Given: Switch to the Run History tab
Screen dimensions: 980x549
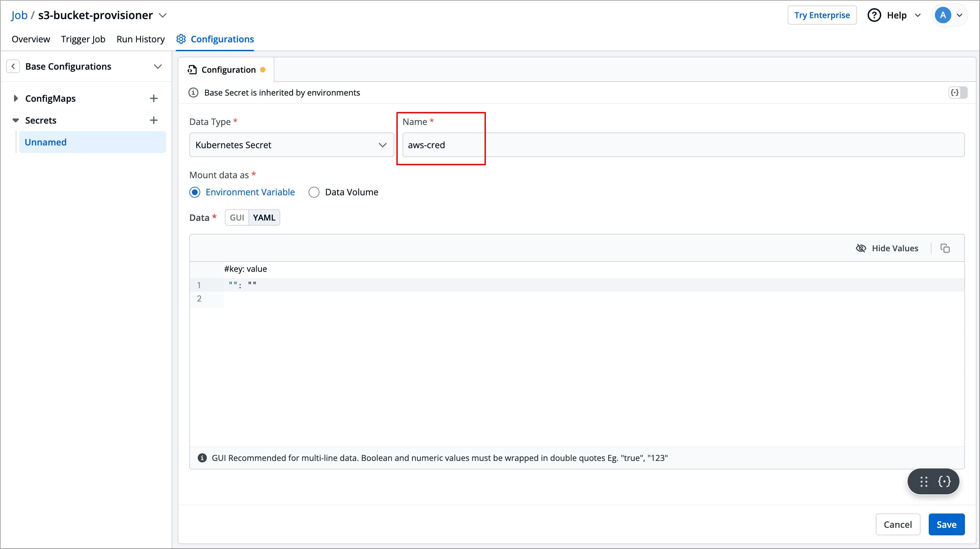Looking at the screenshot, I should tap(140, 39).
